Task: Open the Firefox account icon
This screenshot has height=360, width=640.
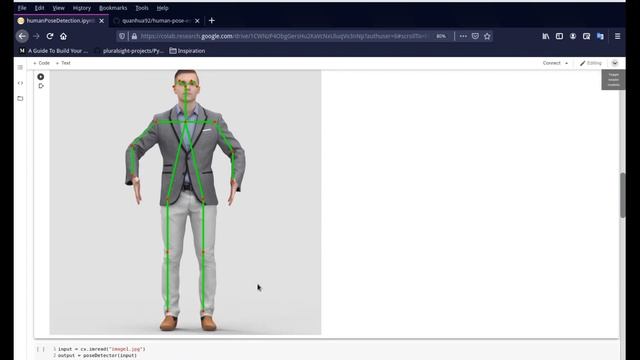Action: point(573,36)
